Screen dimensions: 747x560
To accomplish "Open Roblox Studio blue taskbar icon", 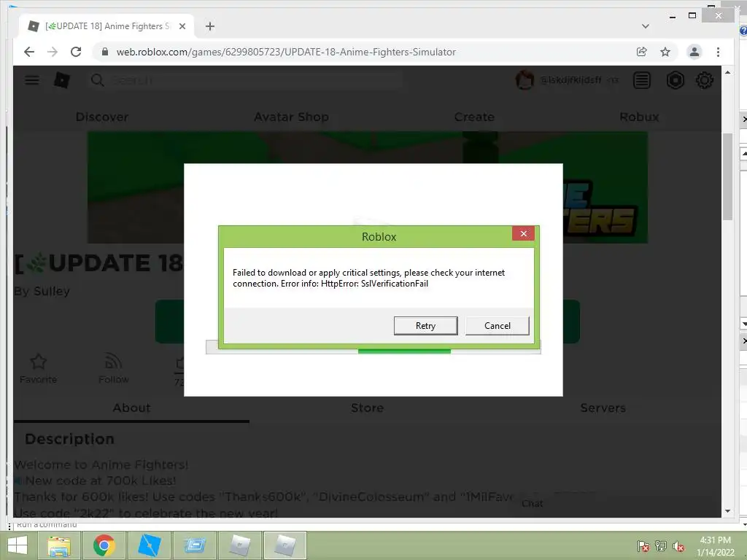I will 149,545.
